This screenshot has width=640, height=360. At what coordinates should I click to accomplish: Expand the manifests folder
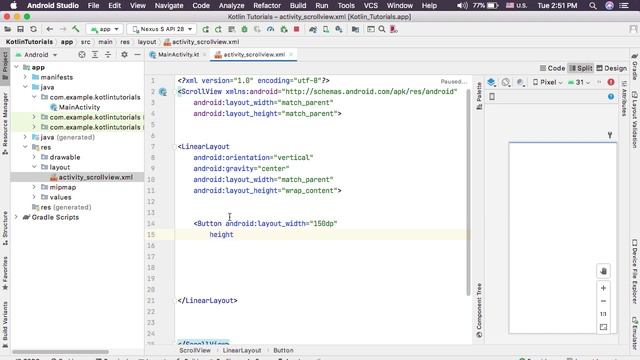click(x=25, y=77)
